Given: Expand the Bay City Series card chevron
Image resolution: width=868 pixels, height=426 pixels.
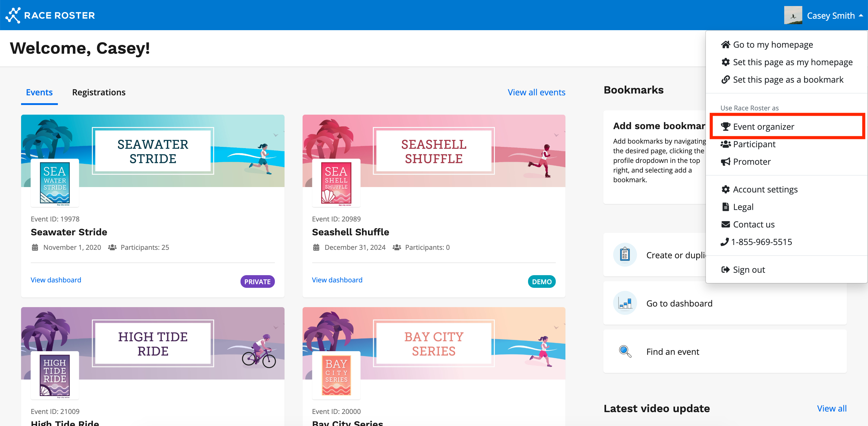Looking at the screenshot, I should tap(556, 328).
